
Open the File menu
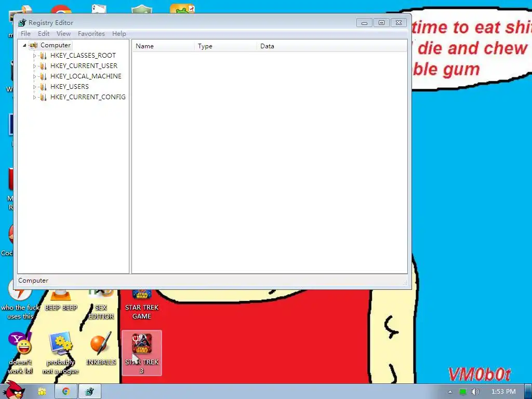pyautogui.click(x=25, y=34)
